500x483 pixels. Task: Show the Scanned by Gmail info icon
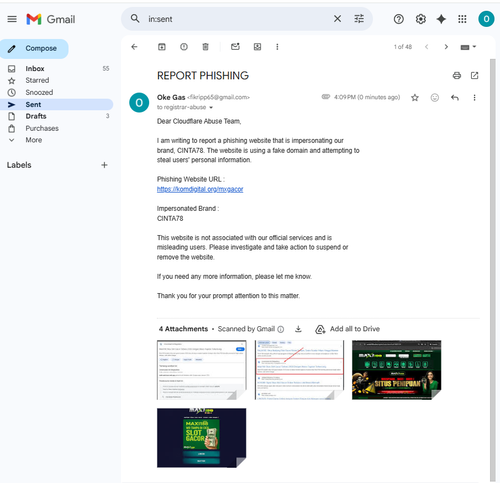(x=281, y=329)
